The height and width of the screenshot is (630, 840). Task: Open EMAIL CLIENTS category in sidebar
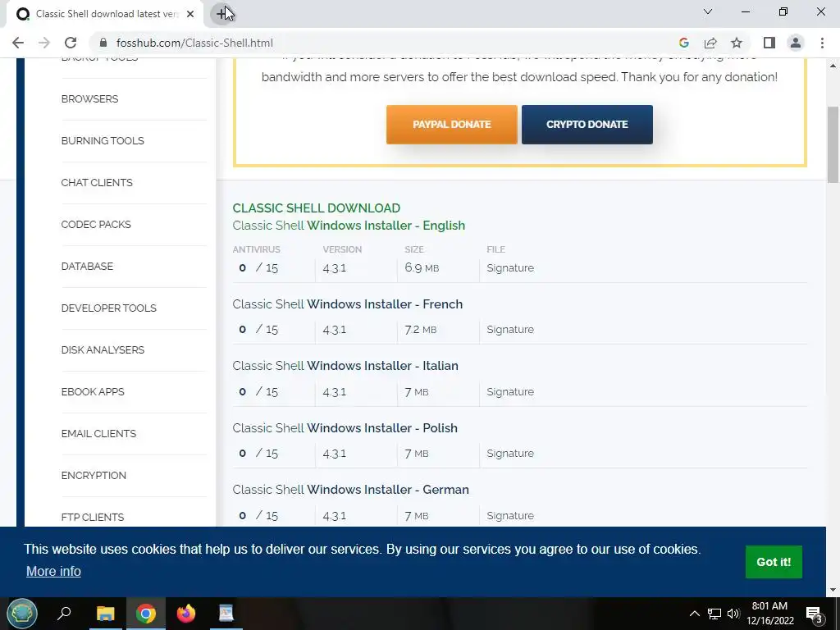98,433
